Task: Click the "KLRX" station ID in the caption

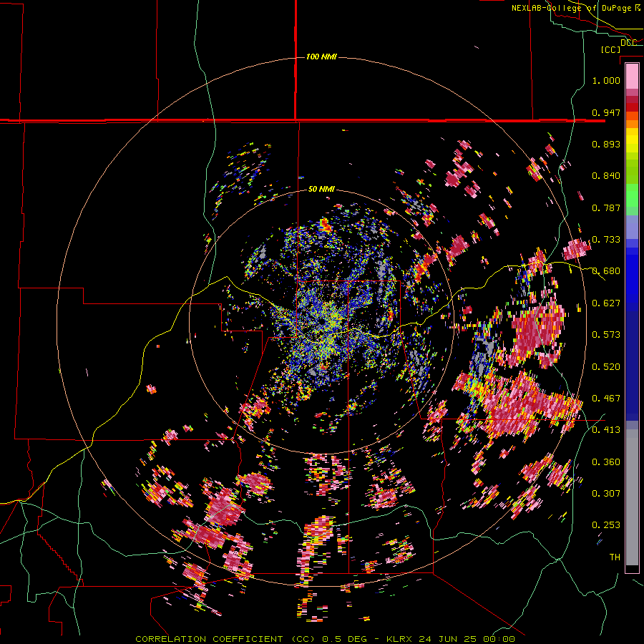Action: tap(401, 639)
